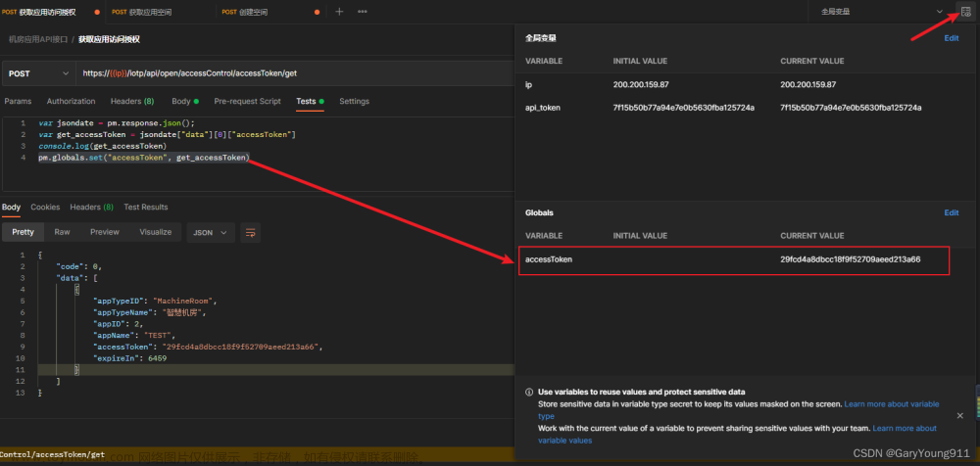The image size is (980, 466).
Task: Open the request Body tab
Action: 185,101
